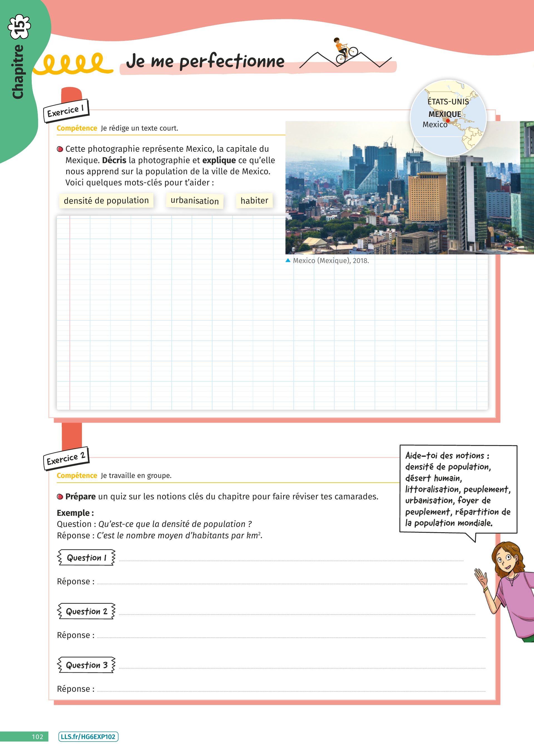Click the red bullet before 'Cette photographie'
Image resolution: width=534 pixels, height=756 pixels.
[60, 149]
